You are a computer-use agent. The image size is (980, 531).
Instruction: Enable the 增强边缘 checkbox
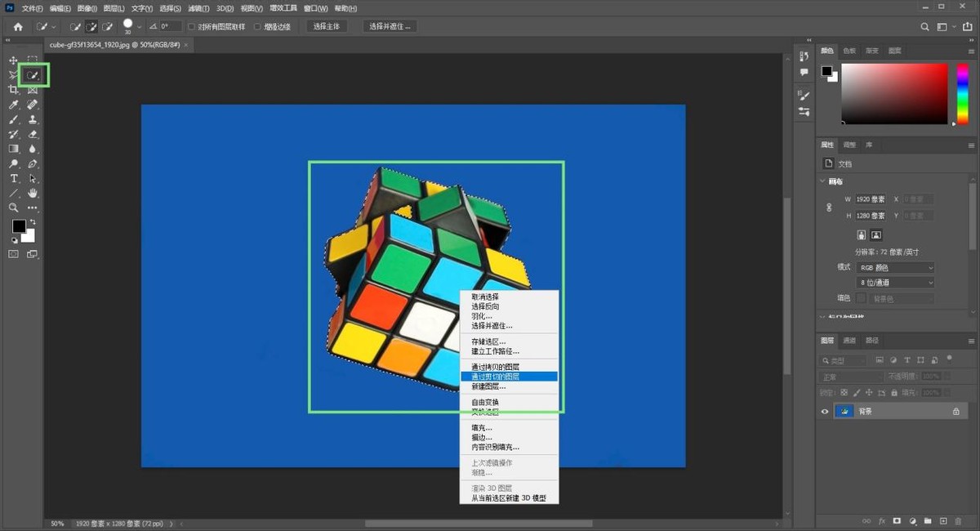258,27
